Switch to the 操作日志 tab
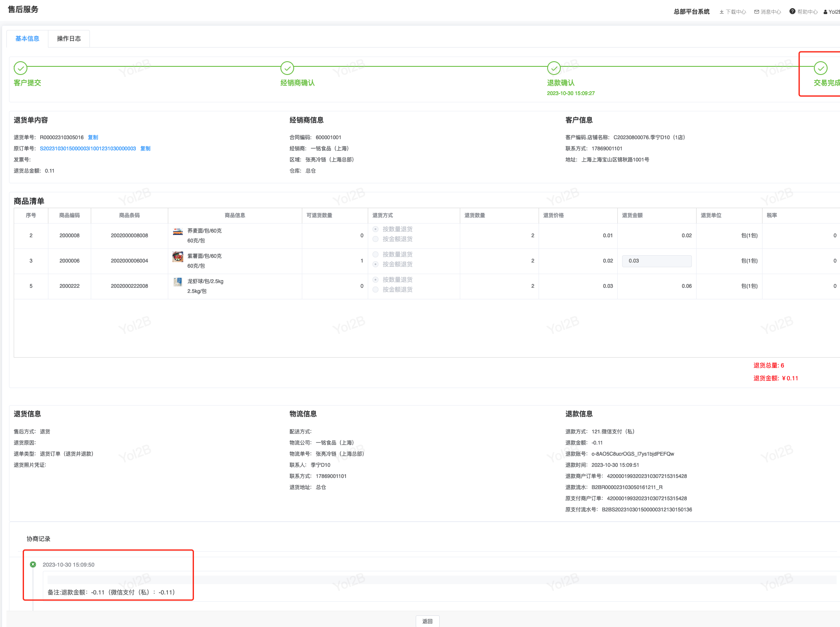This screenshot has height=627, width=840. tap(69, 39)
